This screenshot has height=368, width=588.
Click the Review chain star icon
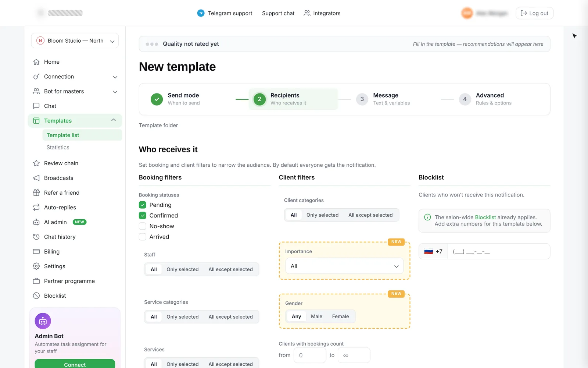click(x=36, y=163)
